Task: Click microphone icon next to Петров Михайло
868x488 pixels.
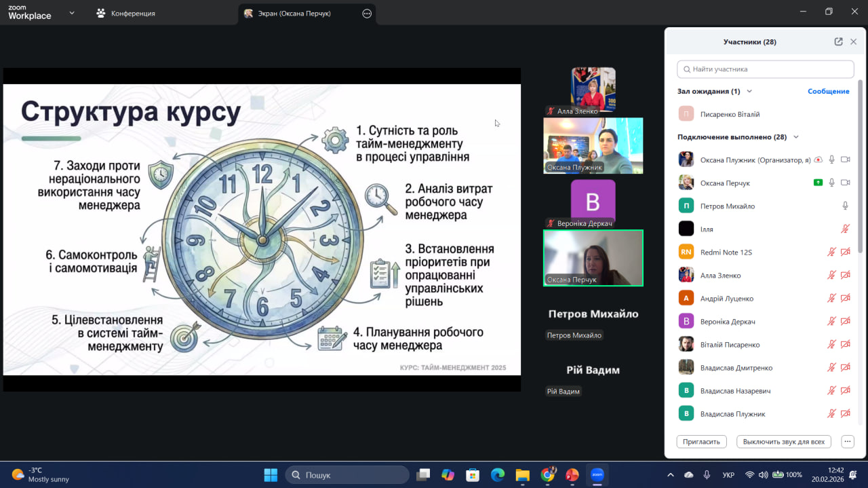Action: point(845,206)
